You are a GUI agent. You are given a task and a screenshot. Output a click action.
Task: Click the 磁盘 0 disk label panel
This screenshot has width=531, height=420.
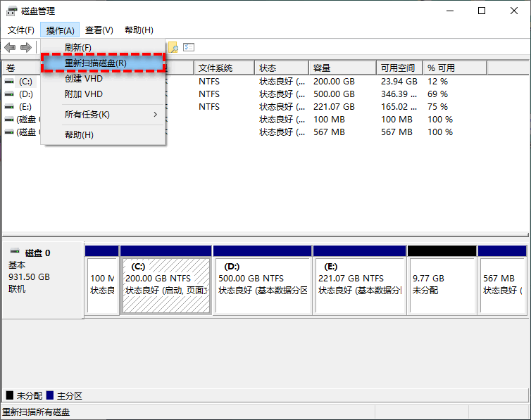(x=43, y=280)
